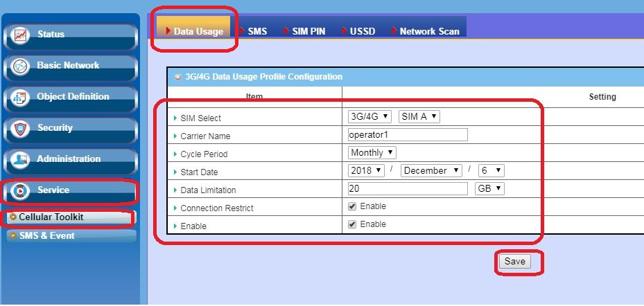644x306 pixels.
Task: Click the gear icon beside Cellular Toolkit
Action: (x=14, y=217)
